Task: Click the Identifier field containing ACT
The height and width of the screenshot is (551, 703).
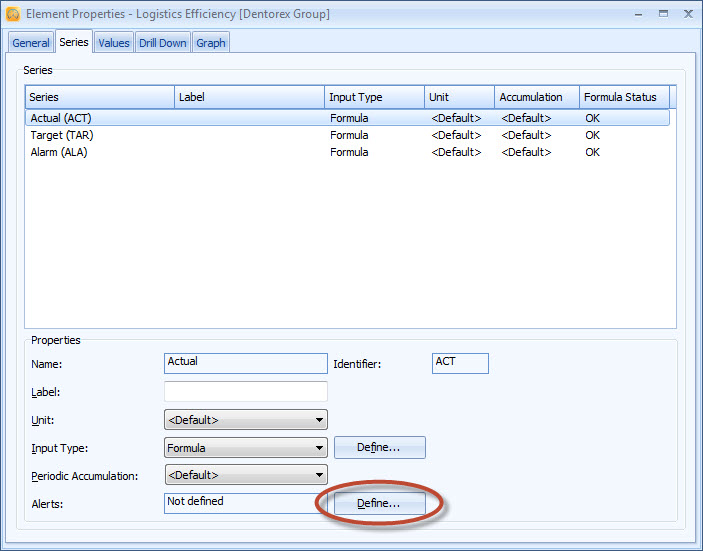Action: (460, 363)
